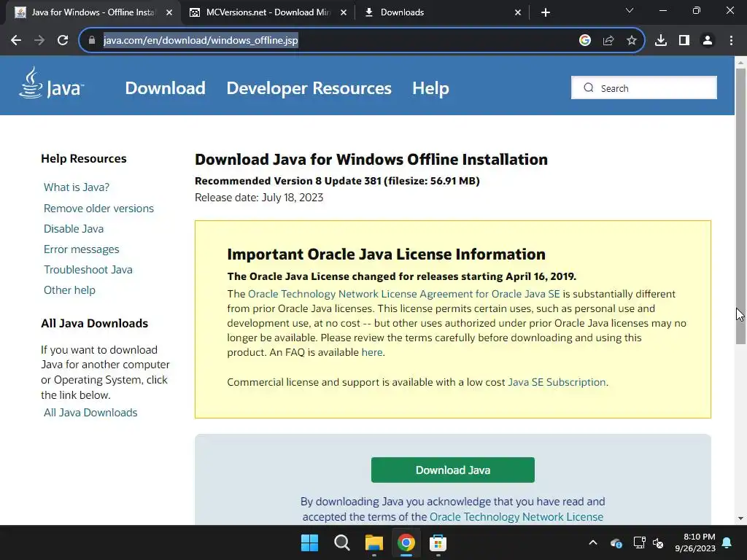Click the muted volume tray icon
747x560 pixels.
659,542
